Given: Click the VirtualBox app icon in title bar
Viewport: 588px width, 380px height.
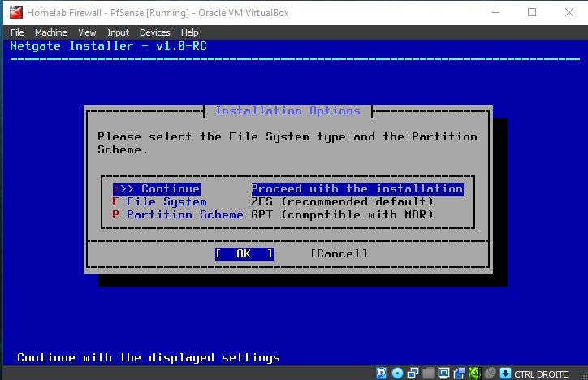Looking at the screenshot, I should [15, 12].
